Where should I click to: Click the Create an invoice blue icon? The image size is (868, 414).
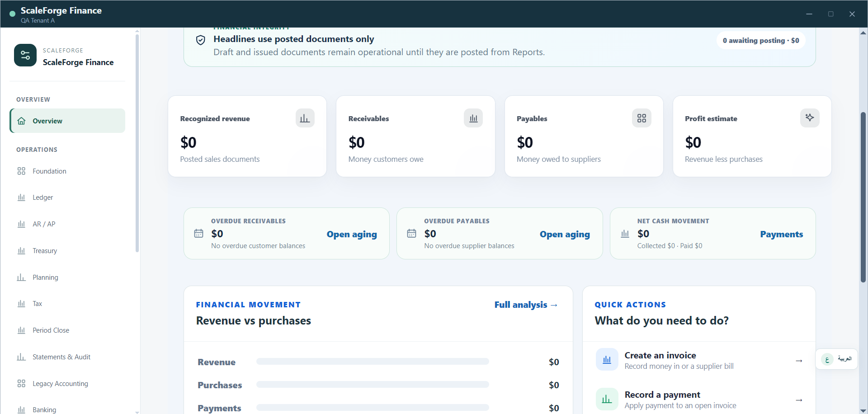coord(607,360)
